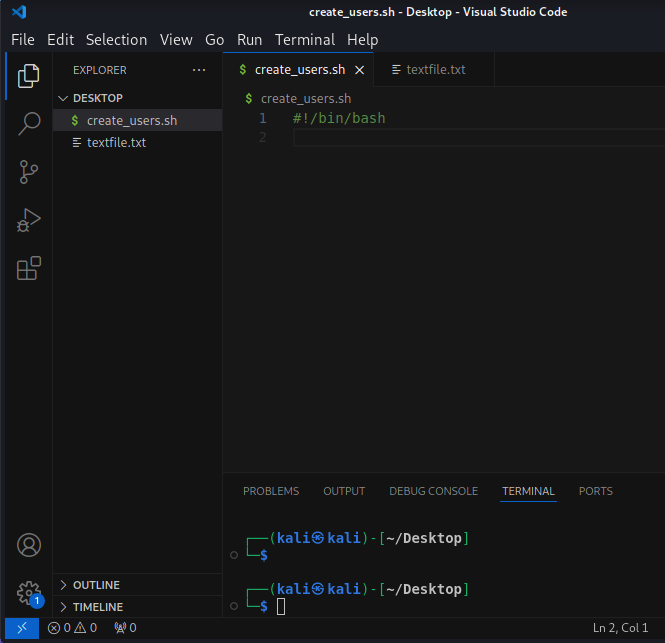Click the #!/bin/bash shebang line

339,118
